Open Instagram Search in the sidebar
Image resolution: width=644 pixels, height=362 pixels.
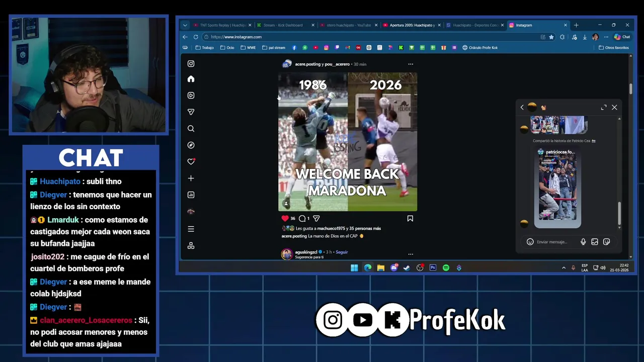pos(191,129)
